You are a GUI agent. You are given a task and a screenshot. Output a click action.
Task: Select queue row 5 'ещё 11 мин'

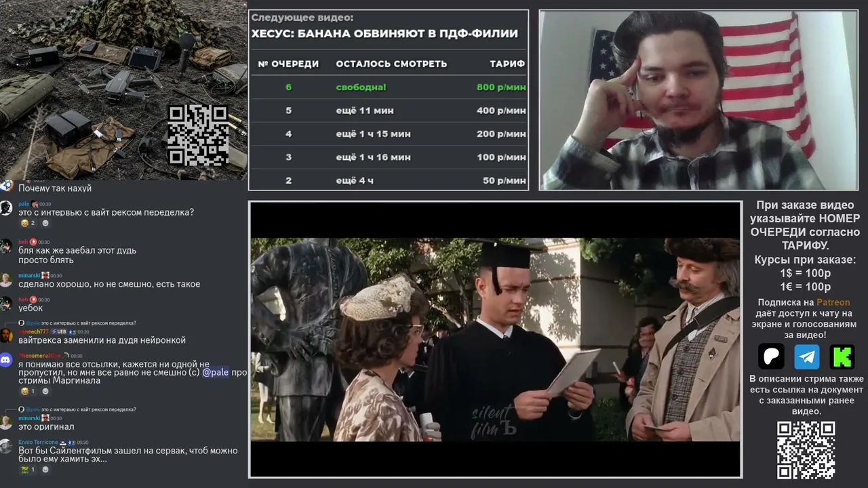coord(389,110)
